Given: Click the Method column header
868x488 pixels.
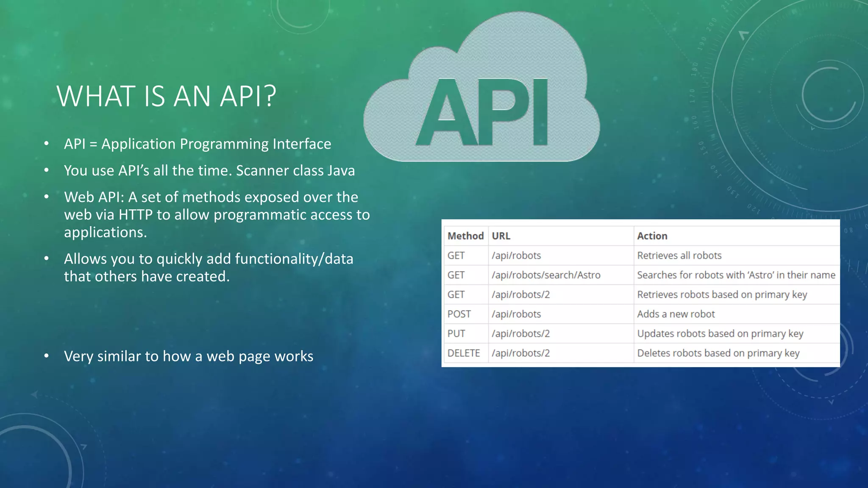Looking at the screenshot, I should 465,236.
